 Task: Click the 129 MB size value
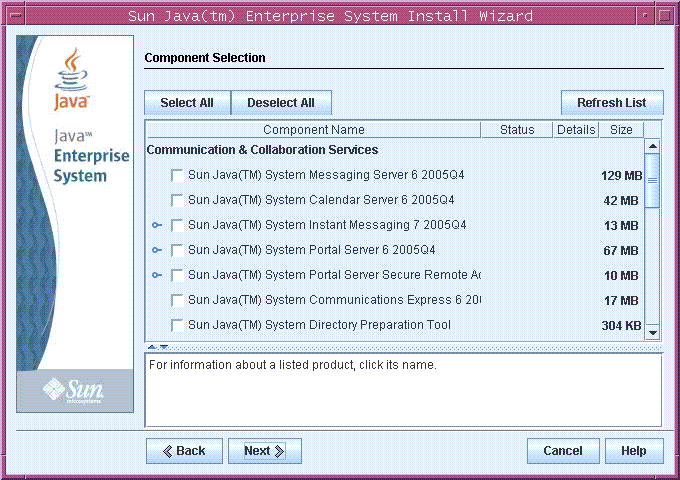pos(621,176)
